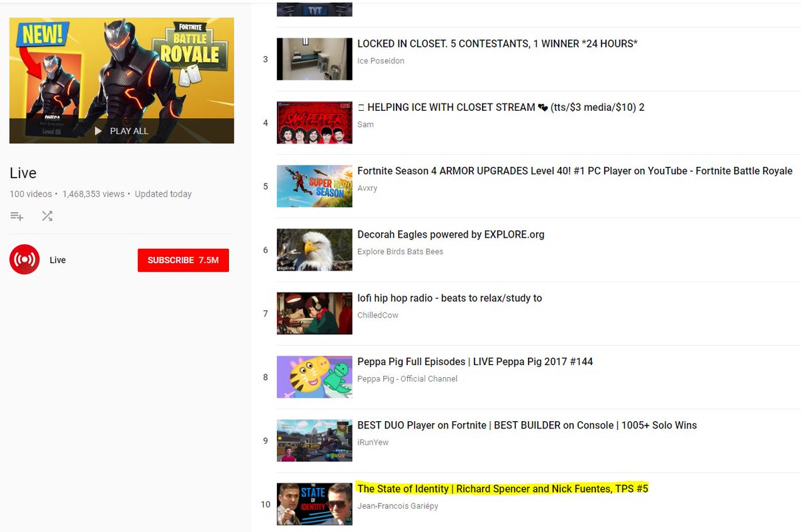Open the red Live channel avatar
The width and height of the screenshot is (801, 532).
coord(25,260)
